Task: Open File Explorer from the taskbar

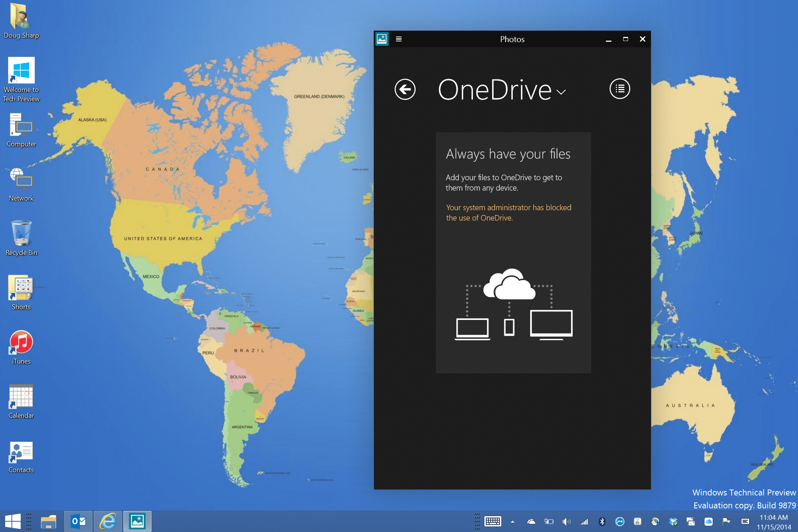Action: [48, 521]
